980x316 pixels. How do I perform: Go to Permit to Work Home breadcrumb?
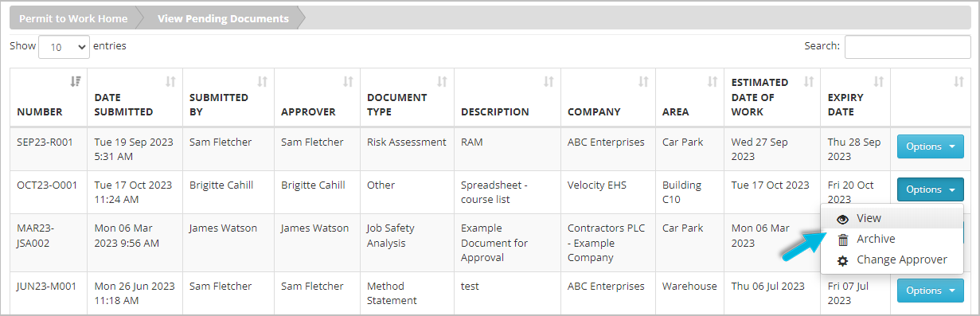73,18
